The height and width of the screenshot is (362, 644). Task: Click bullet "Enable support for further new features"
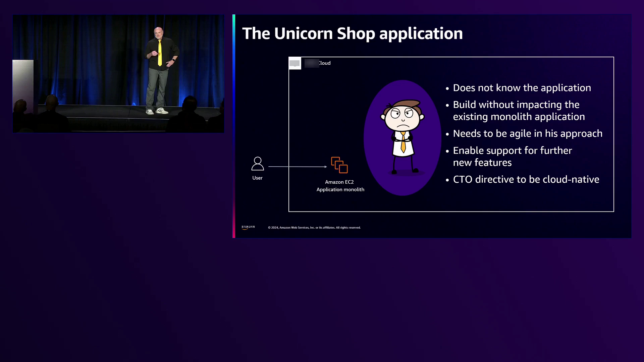[513, 157]
